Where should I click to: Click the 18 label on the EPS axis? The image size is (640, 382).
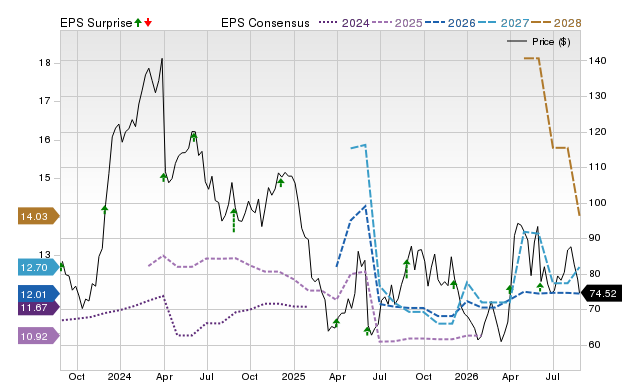44,62
